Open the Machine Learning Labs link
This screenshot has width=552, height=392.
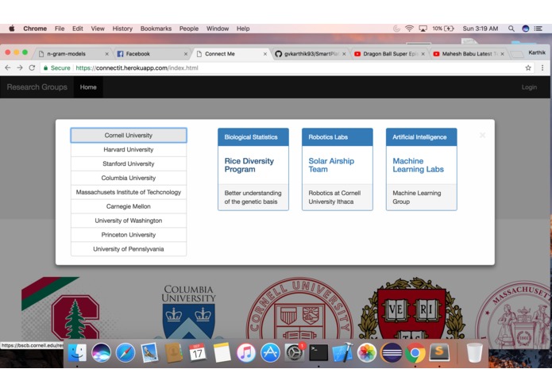click(x=418, y=165)
